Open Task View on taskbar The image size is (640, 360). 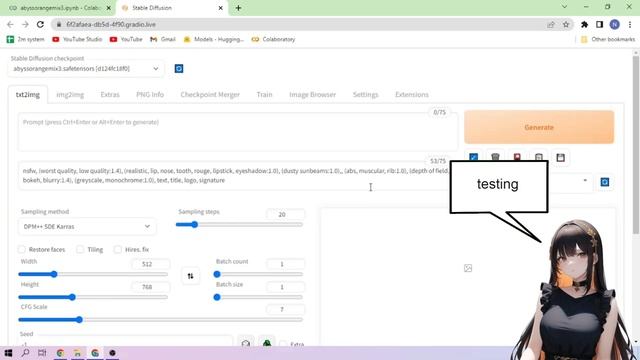[x=42, y=353]
